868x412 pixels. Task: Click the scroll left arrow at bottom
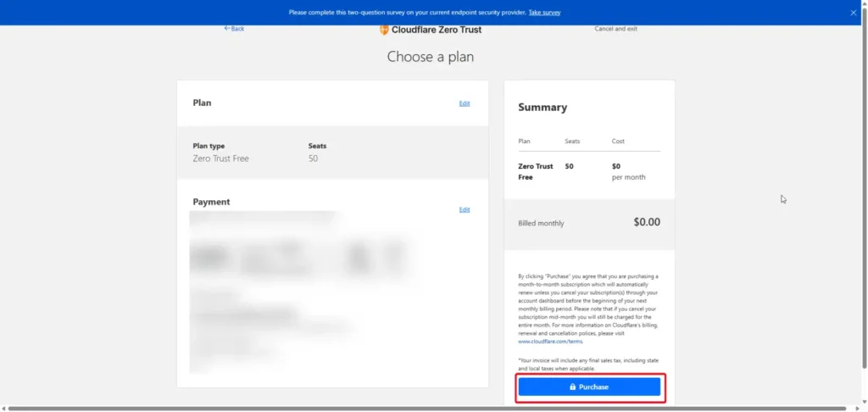pyautogui.click(x=3, y=409)
